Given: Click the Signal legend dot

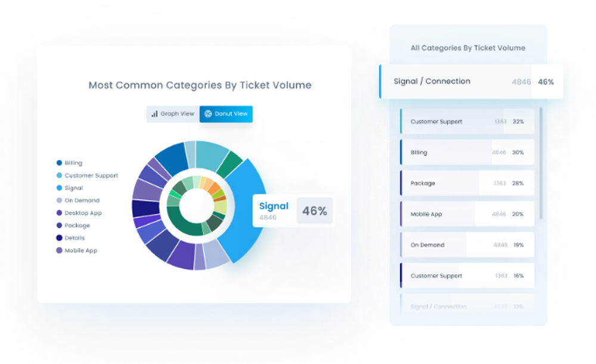Looking at the screenshot, I should coord(59,188).
